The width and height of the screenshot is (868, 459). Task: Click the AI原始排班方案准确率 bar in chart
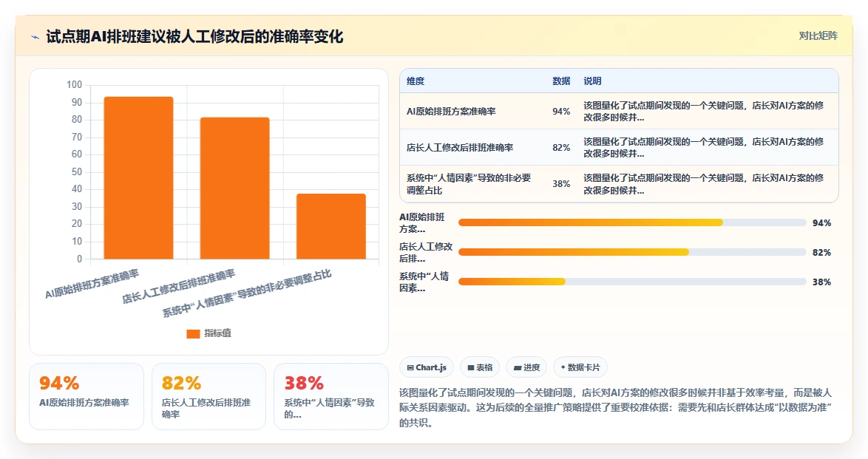point(138,177)
